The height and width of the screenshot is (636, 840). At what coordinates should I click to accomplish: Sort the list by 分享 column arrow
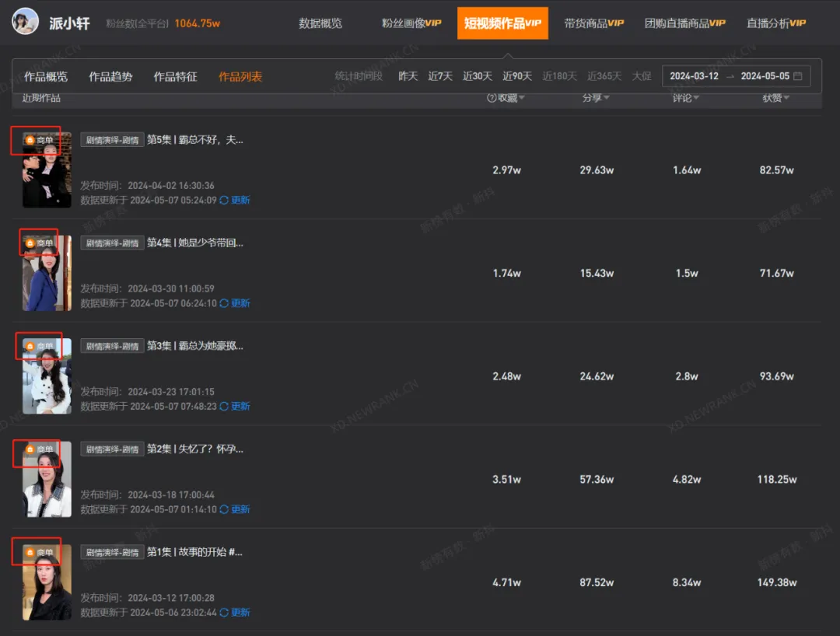606,98
